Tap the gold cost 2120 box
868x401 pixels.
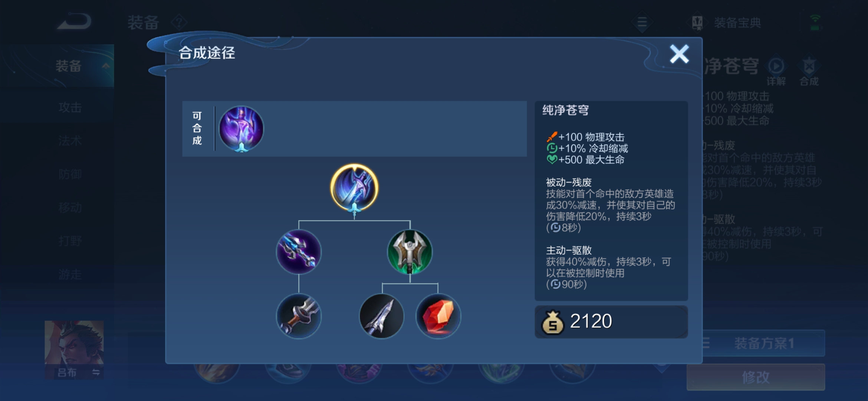pyautogui.click(x=611, y=322)
